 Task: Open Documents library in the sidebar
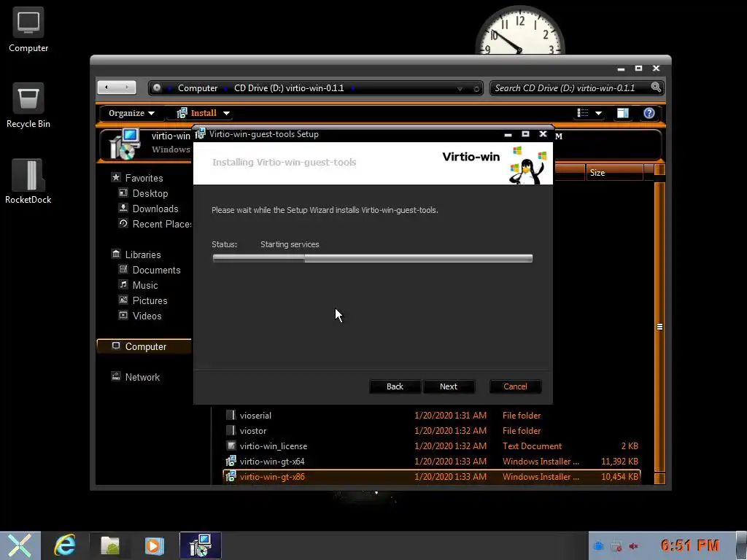(x=156, y=270)
